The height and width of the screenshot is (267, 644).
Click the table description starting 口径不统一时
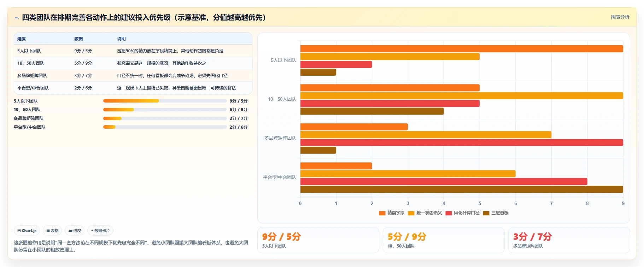(172, 76)
